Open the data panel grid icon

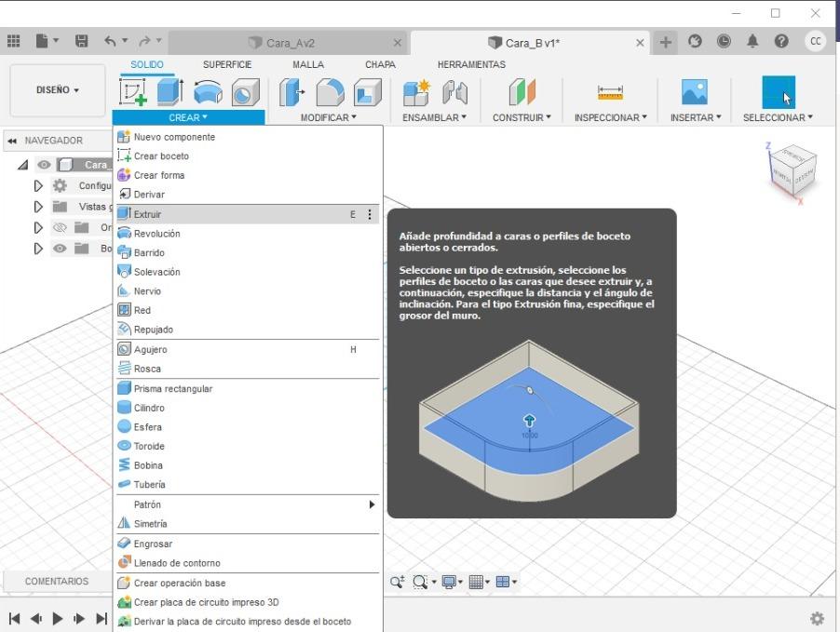[13, 41]
